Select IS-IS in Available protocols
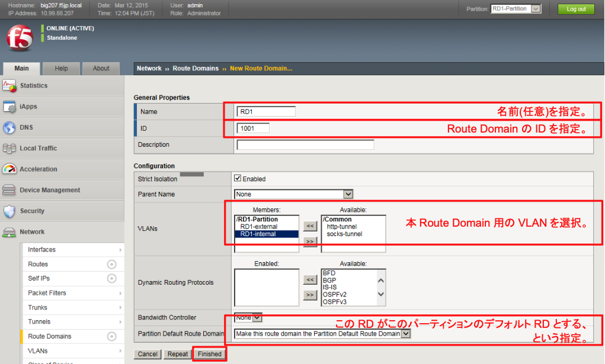 click(329, 287)
